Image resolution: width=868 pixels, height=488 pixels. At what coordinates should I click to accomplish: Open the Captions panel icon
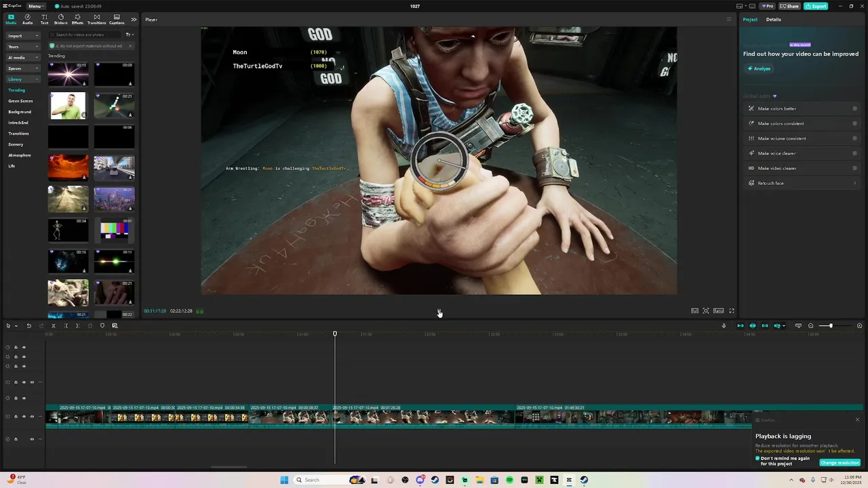click(x=117, y=19)
